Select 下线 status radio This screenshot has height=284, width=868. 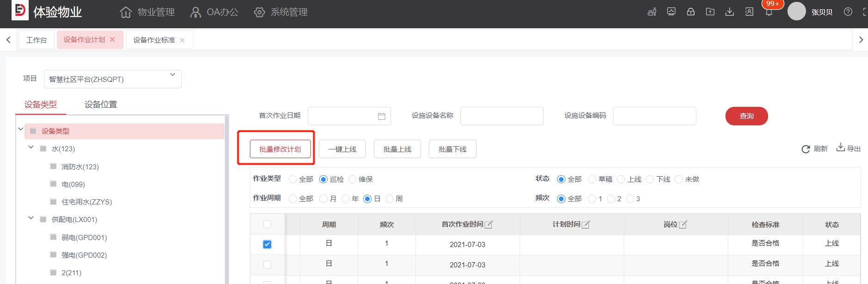click(x=650, y=179)
